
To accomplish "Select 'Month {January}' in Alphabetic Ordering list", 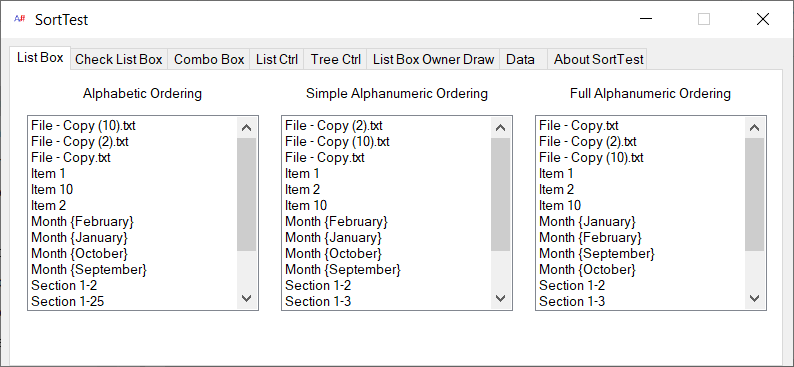I will pos(133,237).
